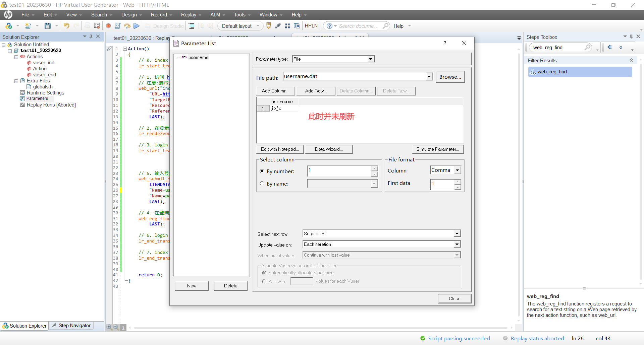Click the blue Replay play icon
The height and width of the screenshot is (345, 644).
coord(137,26)
